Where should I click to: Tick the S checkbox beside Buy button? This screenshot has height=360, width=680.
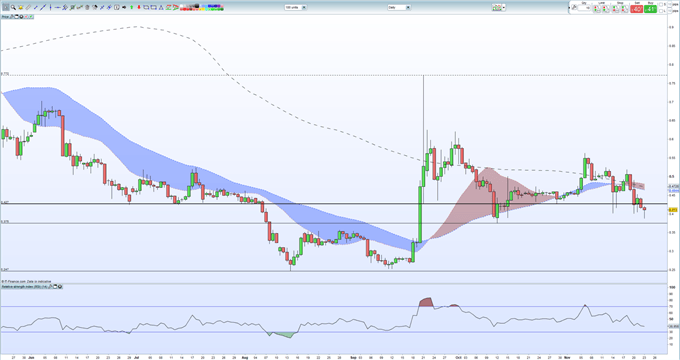point(660,4)
